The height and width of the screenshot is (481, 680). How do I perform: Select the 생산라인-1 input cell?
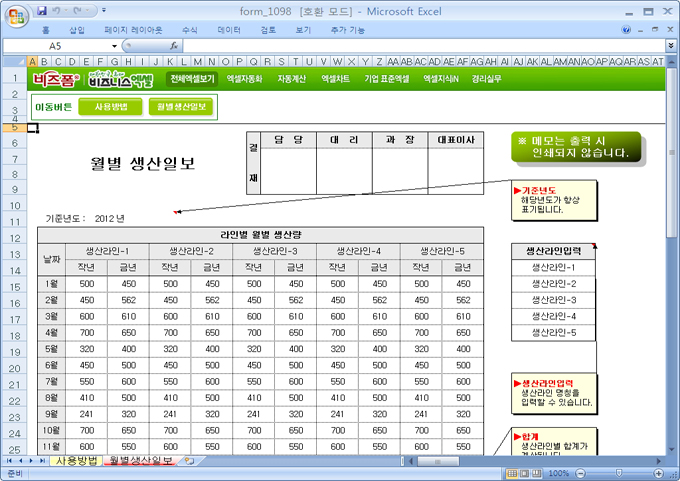pos(553,268)
